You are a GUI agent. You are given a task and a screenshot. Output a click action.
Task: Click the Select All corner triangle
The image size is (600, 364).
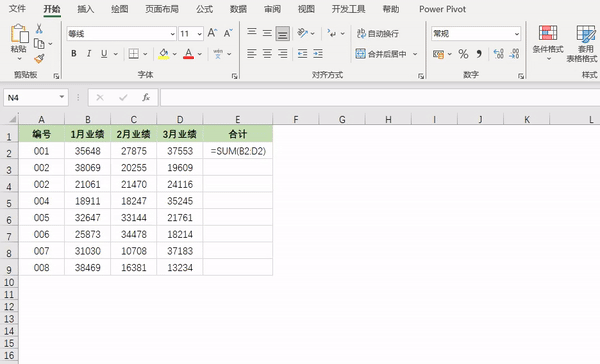[x=13, y=119]
